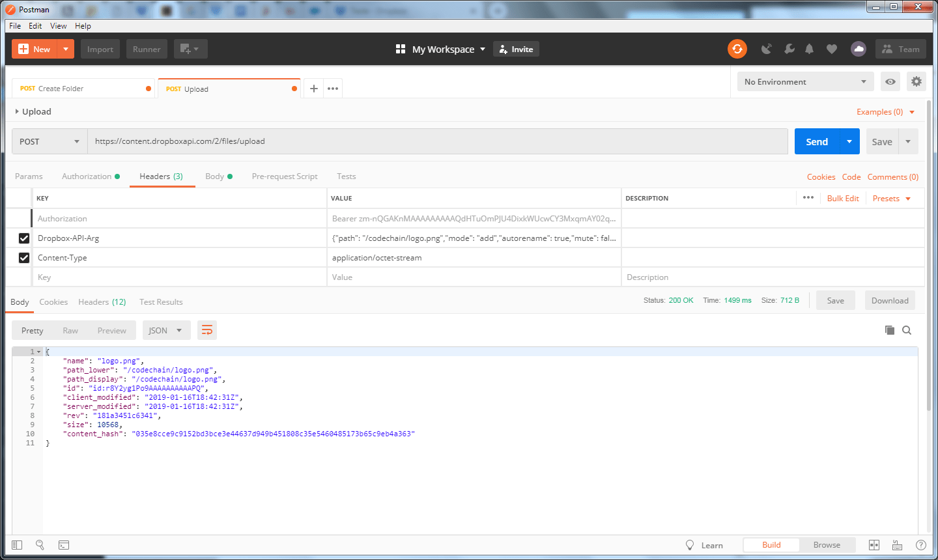Open the View menu
Image resolution: width=938 pixels, height=560 pixels.
tap(59, 26)
